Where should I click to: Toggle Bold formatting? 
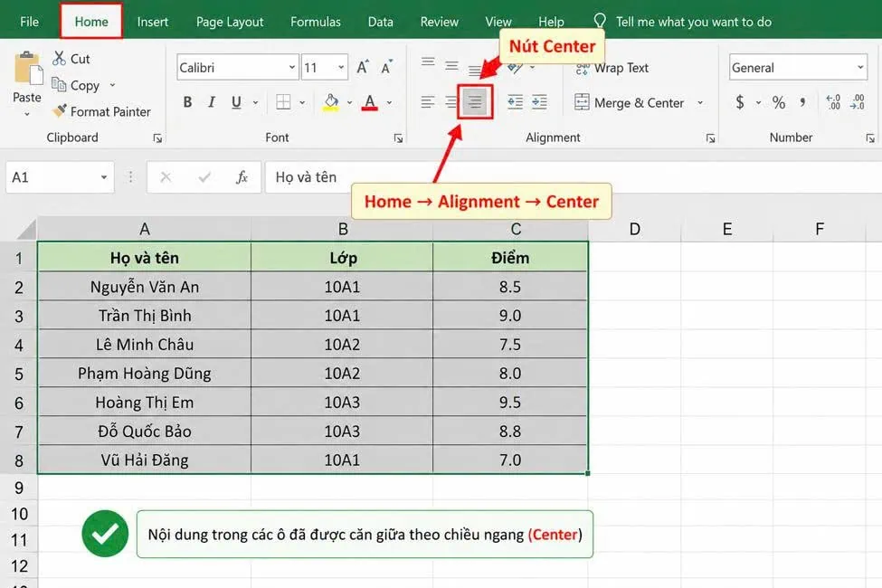pos(187,102)
